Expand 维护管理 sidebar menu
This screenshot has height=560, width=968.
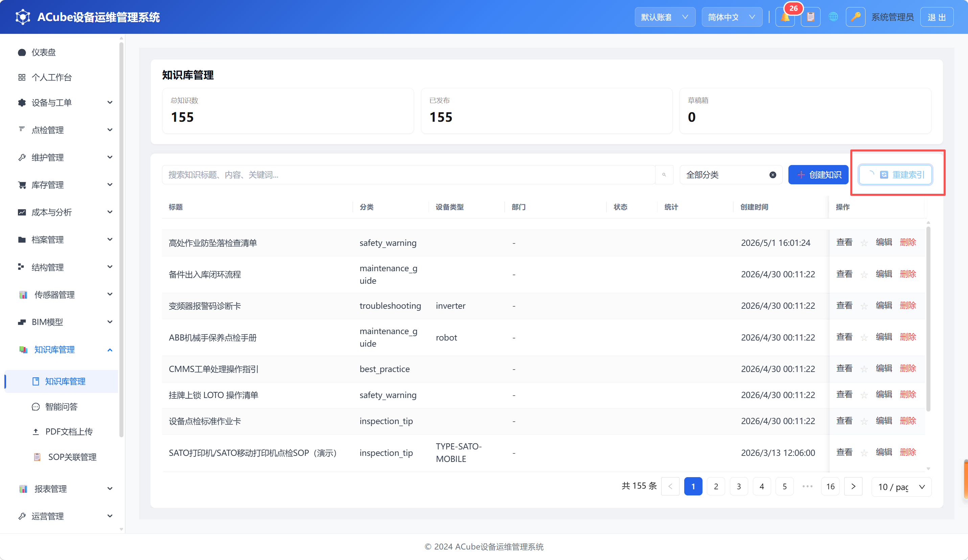point(62,157)
